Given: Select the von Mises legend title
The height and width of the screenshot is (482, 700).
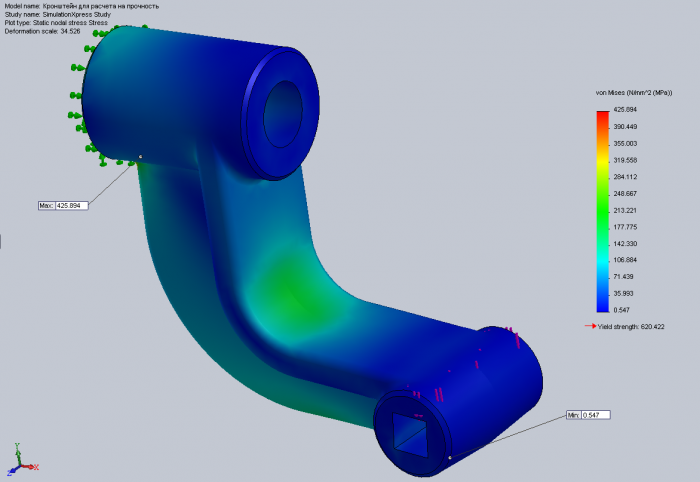Looking at the screenshot, I should tap(634, 93).
